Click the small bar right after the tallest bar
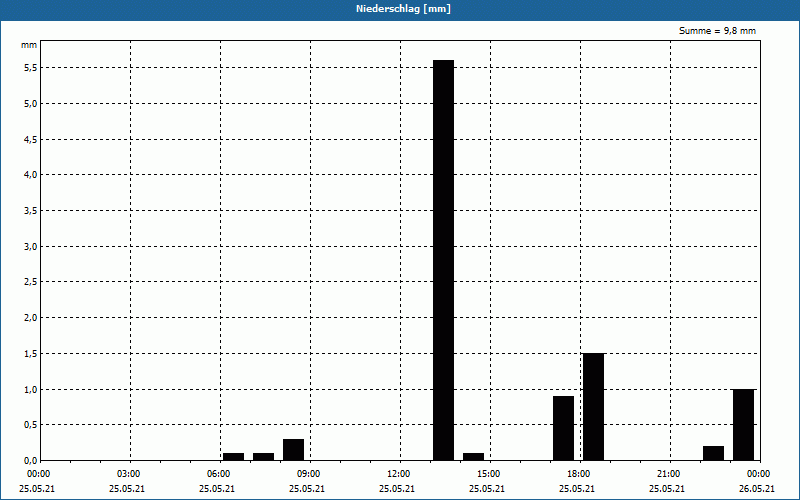 coord(473,457)
